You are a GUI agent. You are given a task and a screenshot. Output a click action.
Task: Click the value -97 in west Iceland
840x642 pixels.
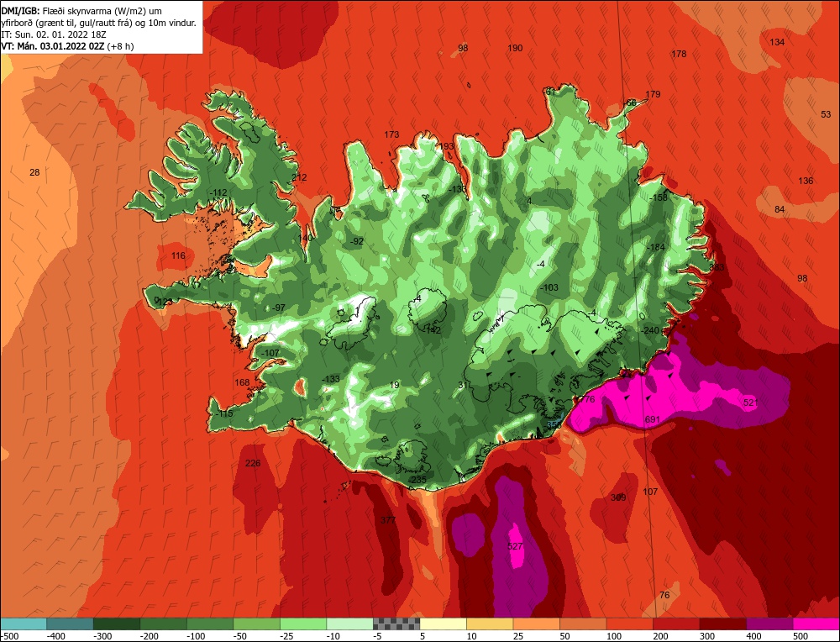click(x=277, y=308)
